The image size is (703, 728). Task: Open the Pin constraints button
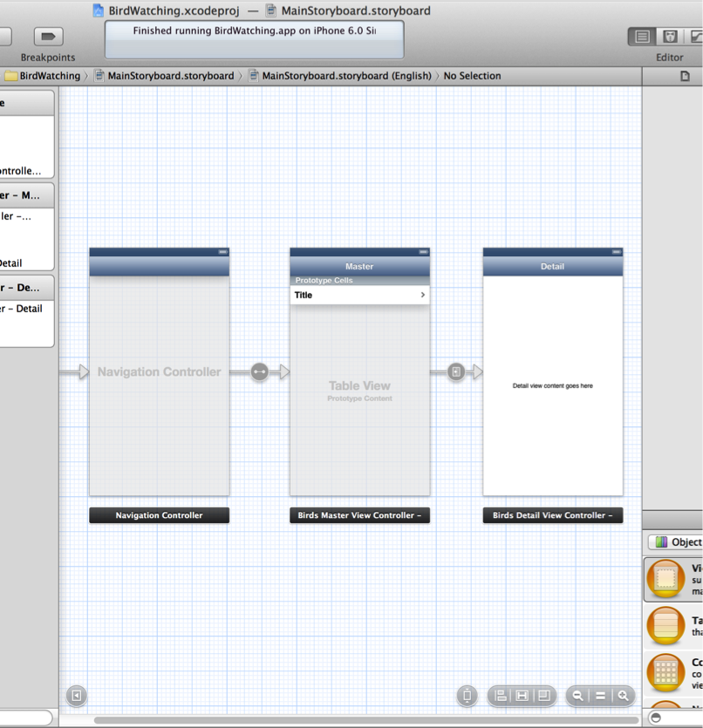[522, 696]
